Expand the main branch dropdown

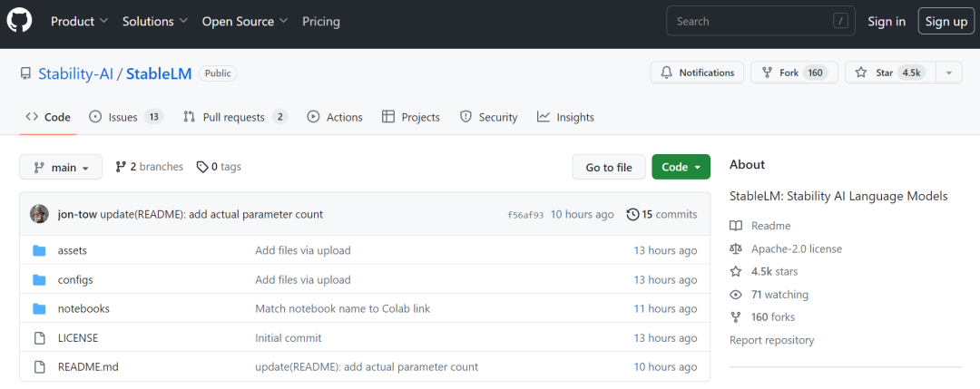[61, 168]
